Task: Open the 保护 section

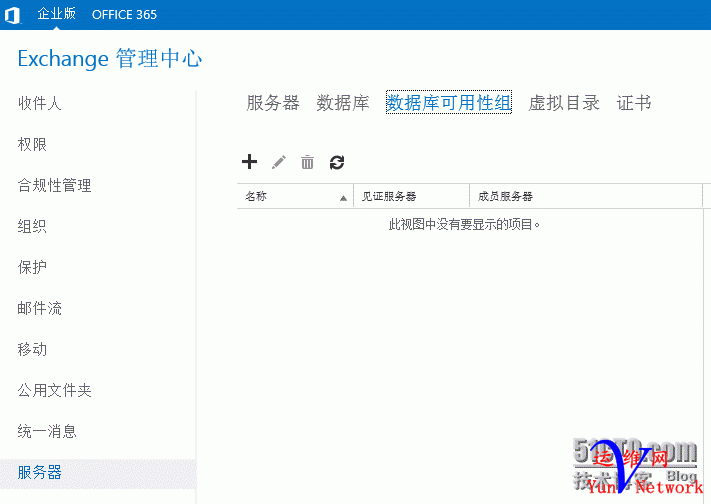Action: [x=32, y=267]
